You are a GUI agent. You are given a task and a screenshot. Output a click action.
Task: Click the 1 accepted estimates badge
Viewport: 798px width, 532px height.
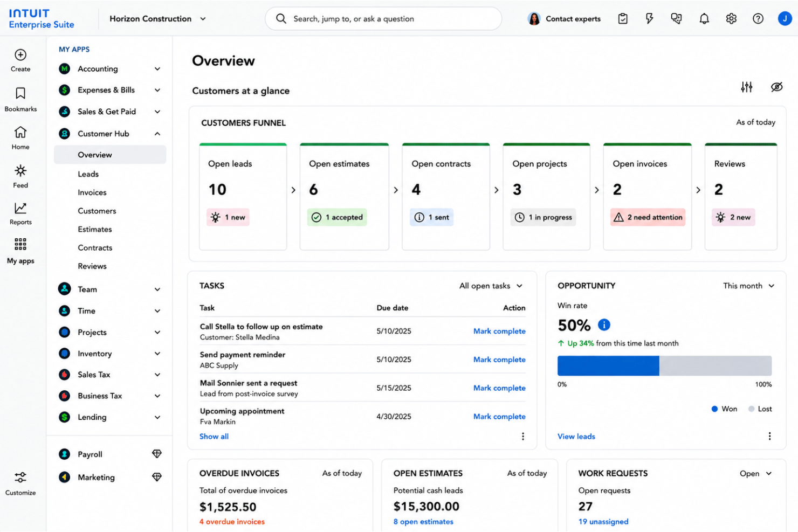pos(337,217)
